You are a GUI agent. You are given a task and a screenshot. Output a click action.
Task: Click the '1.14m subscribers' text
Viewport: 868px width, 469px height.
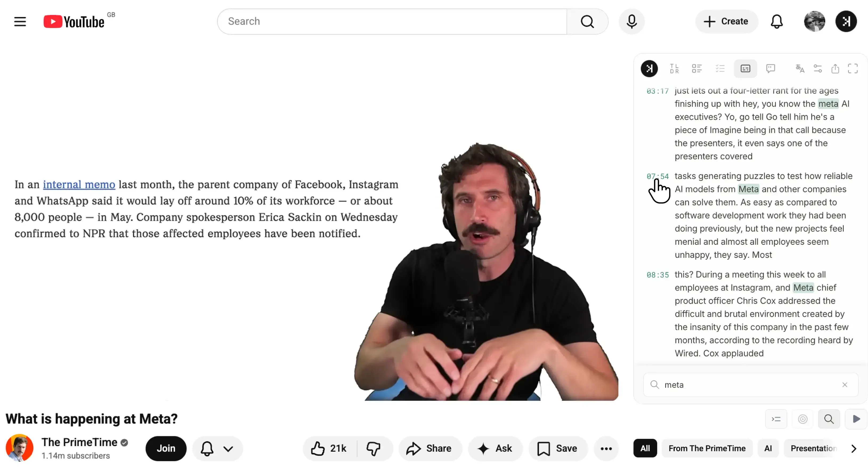(76, 455)
